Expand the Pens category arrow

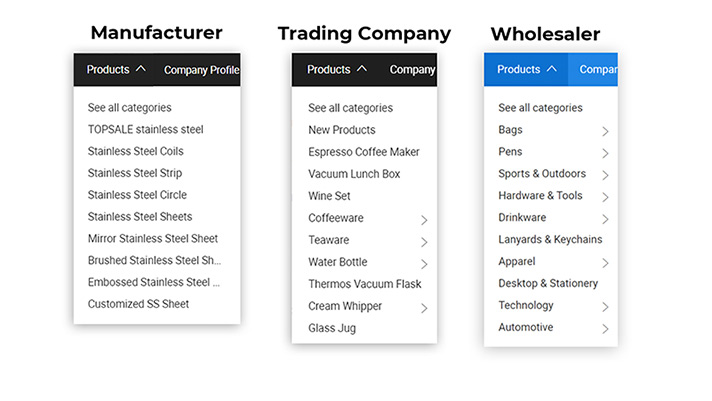[x=605, y=153]
